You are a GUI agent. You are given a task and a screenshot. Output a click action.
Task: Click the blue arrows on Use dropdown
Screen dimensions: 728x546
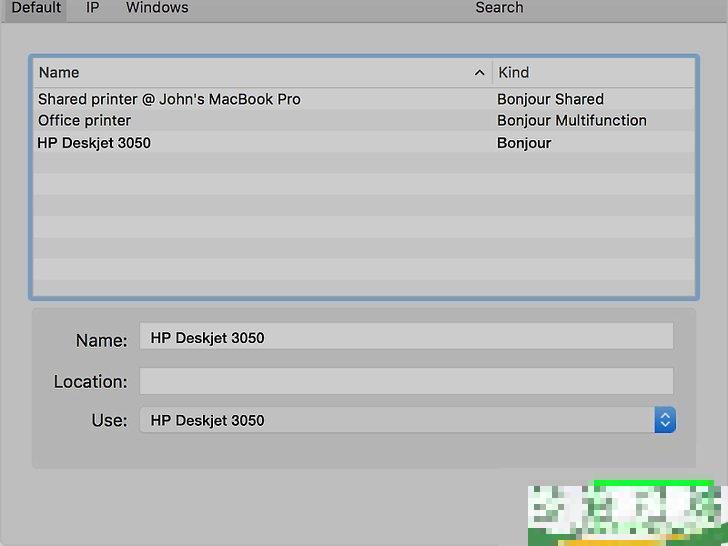point(665,420)
